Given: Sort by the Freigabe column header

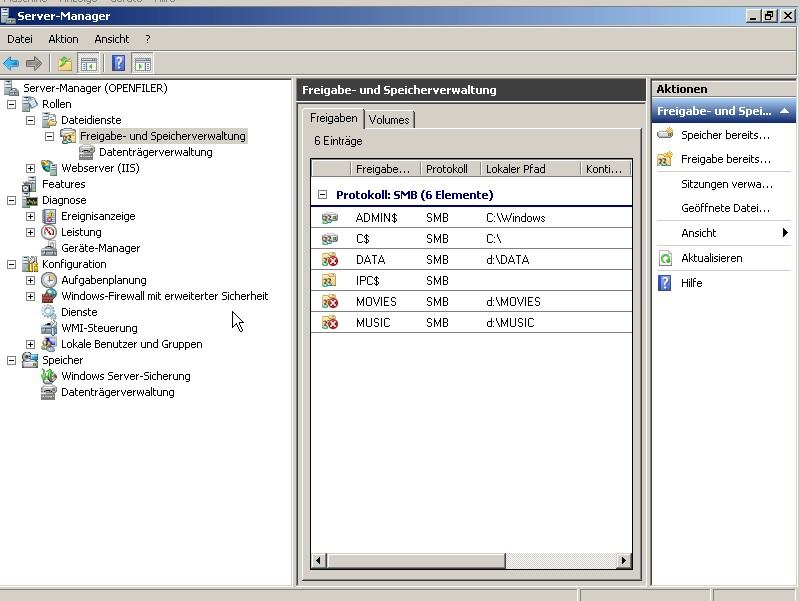Looking at the screenshot, I should point(385,169).
